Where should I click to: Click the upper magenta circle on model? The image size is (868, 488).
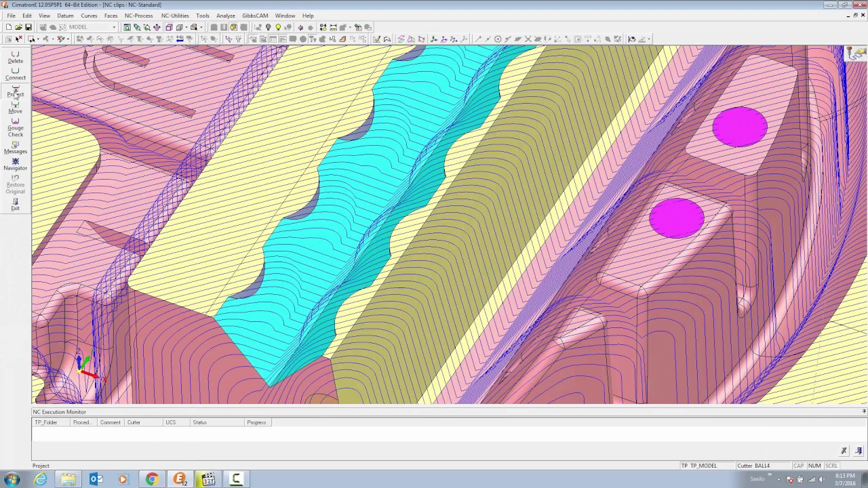[x=740, y=127]
